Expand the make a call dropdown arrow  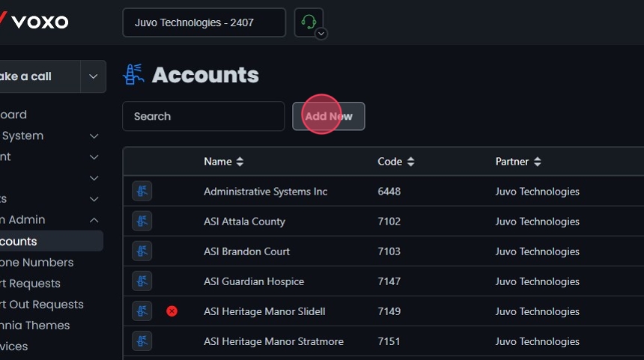click(93, 76)
